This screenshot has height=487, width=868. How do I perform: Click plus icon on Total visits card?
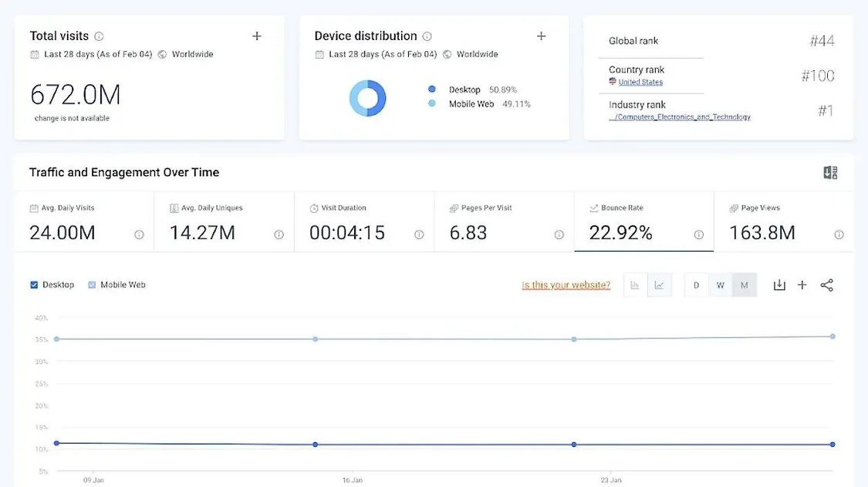(x=257, y=36)
